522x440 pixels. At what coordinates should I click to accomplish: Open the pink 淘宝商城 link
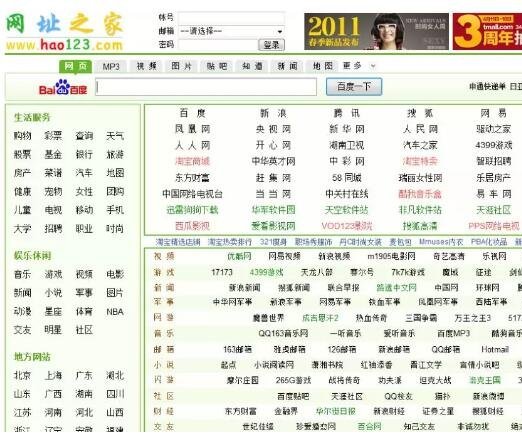coord(193,161)
